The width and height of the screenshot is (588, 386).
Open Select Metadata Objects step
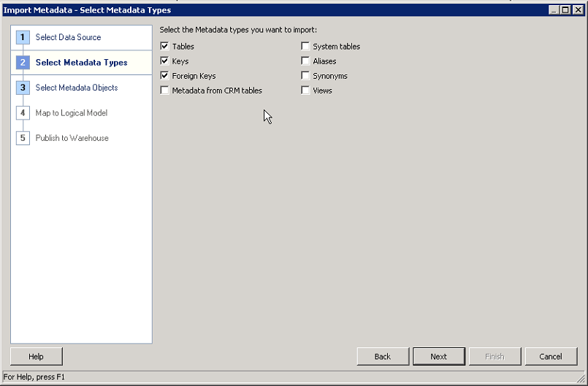coord(76,88)
